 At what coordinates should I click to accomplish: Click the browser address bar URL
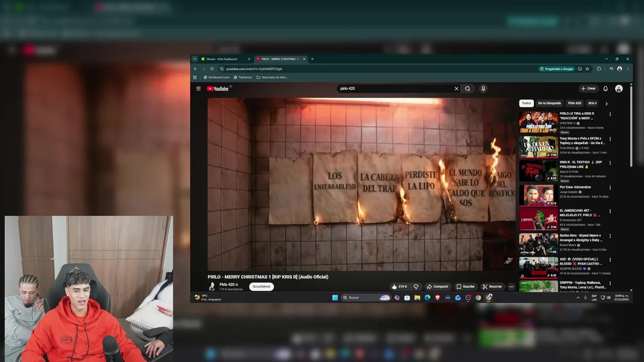point(254,69)
